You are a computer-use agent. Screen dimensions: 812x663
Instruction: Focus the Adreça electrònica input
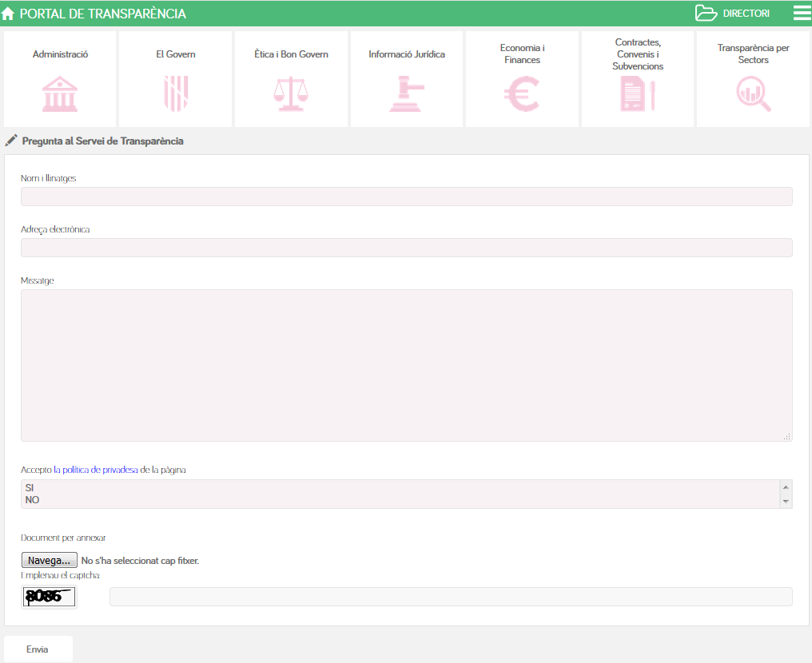click(406, 248)
